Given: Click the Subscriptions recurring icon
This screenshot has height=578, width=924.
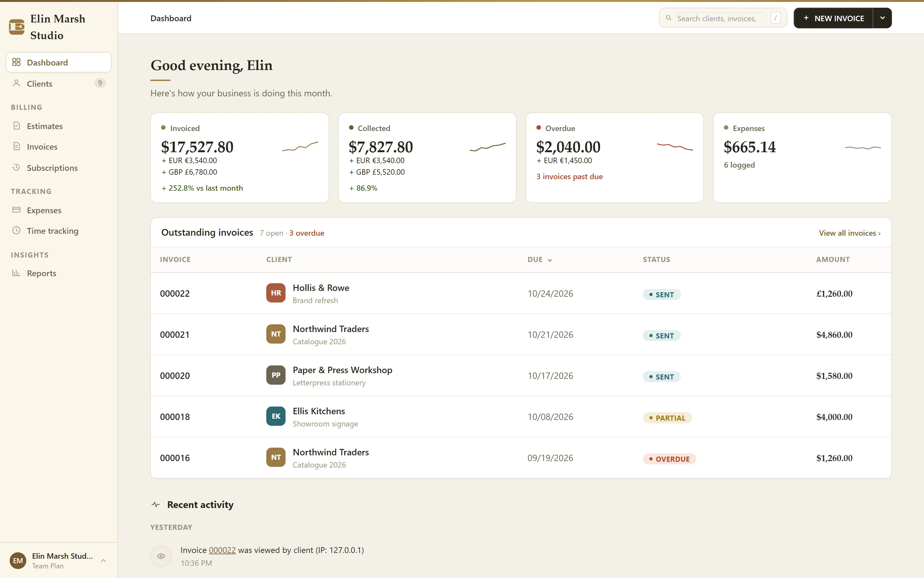Looking at the screenshot, I should [16, 167].
